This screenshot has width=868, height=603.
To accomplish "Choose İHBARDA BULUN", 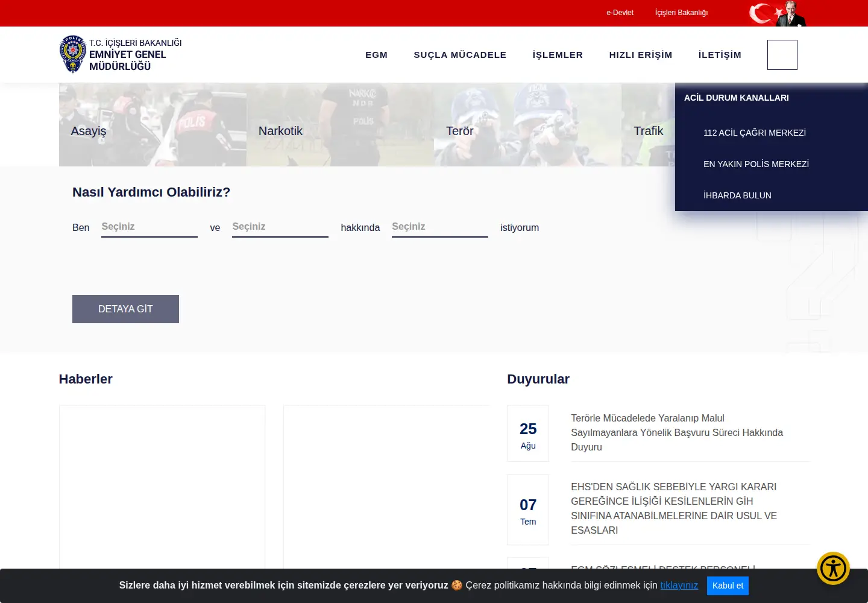I will click(737, 195).
